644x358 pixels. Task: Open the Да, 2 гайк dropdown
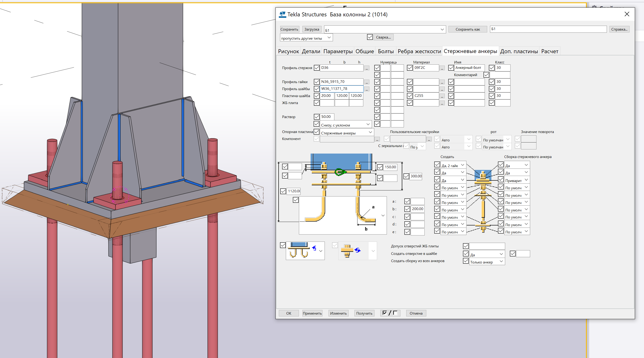(x=462, y=165)
